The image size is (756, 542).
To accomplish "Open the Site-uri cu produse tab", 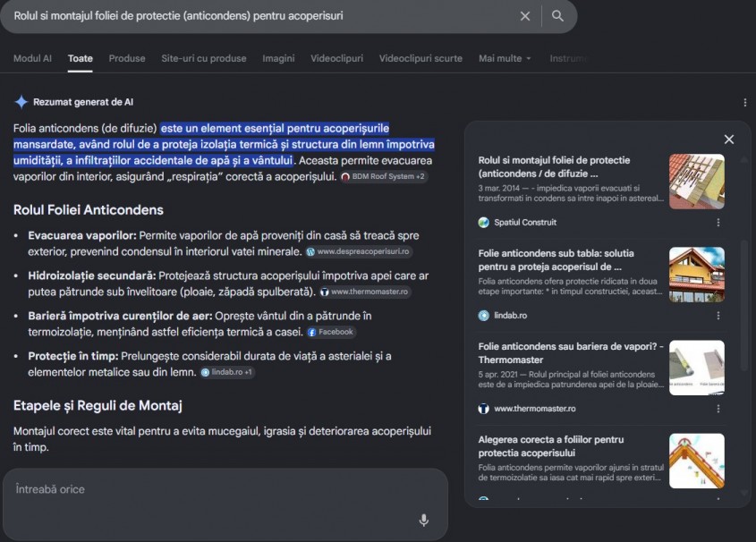I will (x=203, y=58).
